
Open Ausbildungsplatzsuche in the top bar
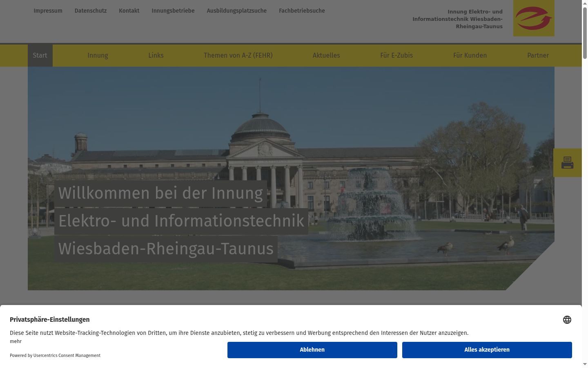coord(237,11)
